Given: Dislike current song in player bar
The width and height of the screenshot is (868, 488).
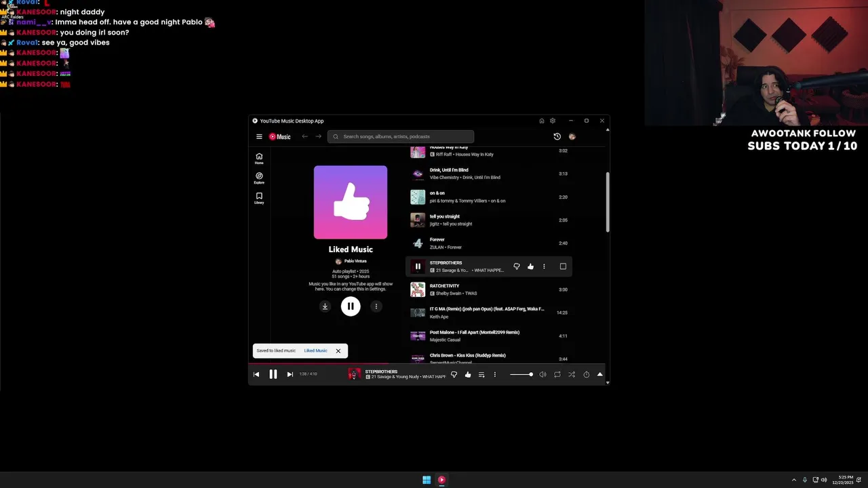Looking at the screenshot, I should coord(454,374).
